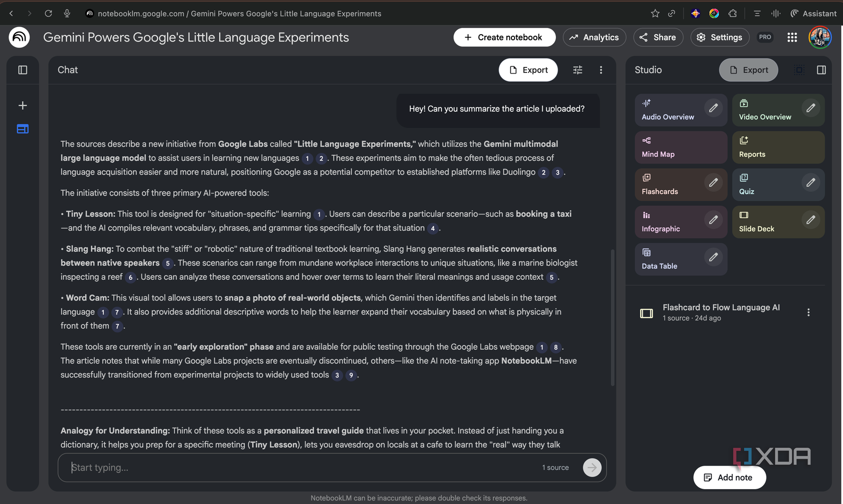Open the Reports tile
Viewport: 843px width, 504px height.
tap(778, 148)
